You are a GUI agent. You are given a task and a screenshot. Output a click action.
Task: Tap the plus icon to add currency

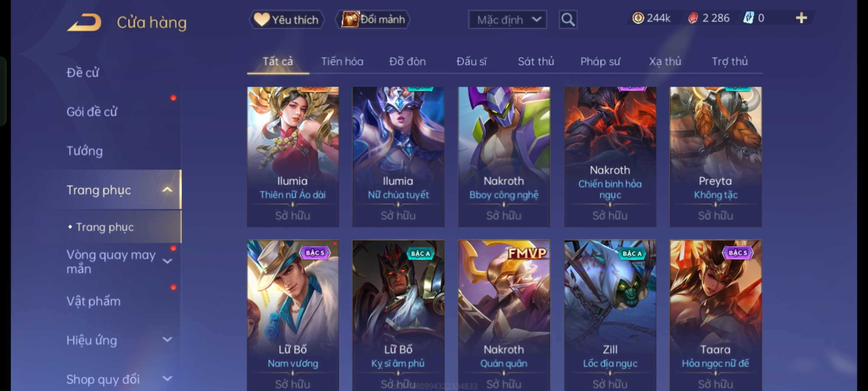pyautogui.click(x=801, y=18)
